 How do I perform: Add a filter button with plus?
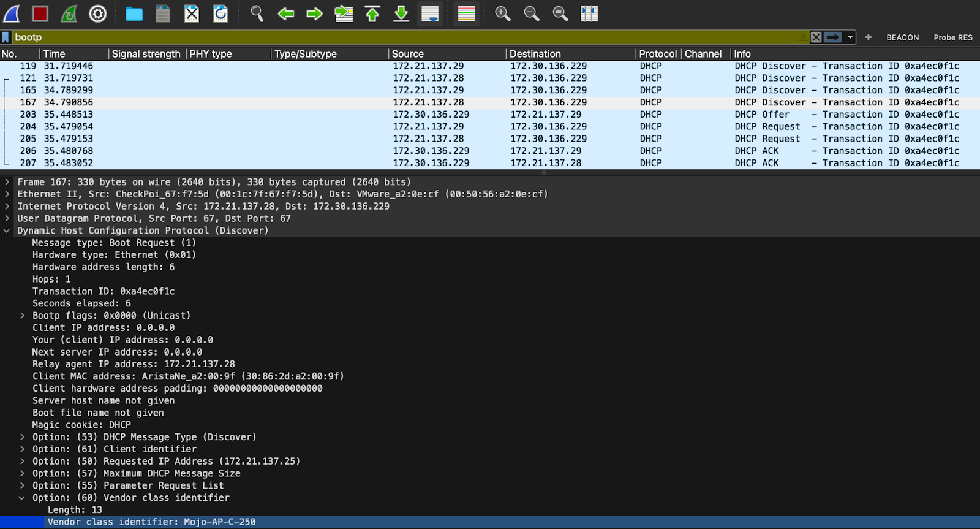868,37
